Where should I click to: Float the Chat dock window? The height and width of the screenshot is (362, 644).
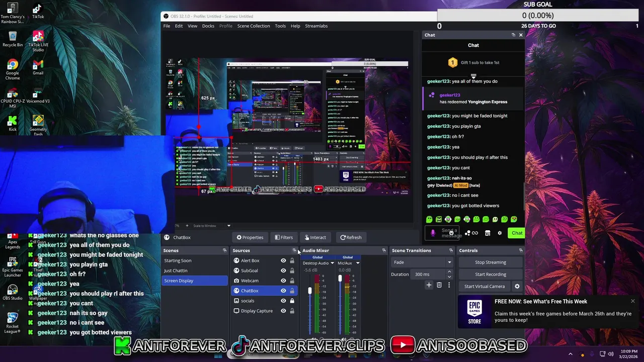[513, 35]
